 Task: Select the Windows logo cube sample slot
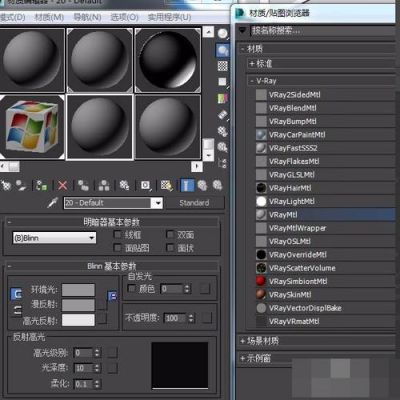32,127
